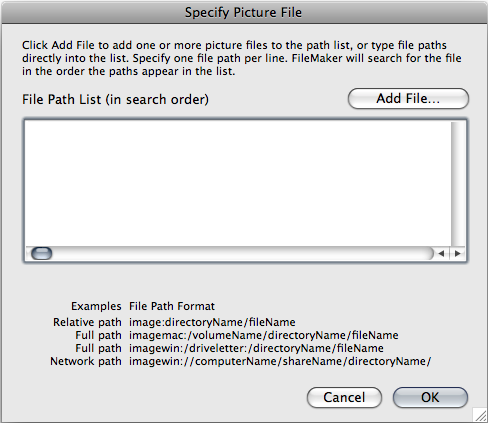Confirm the dialog with OK
The height and width of the screenshot is (423, 488).
pos(430,397)
